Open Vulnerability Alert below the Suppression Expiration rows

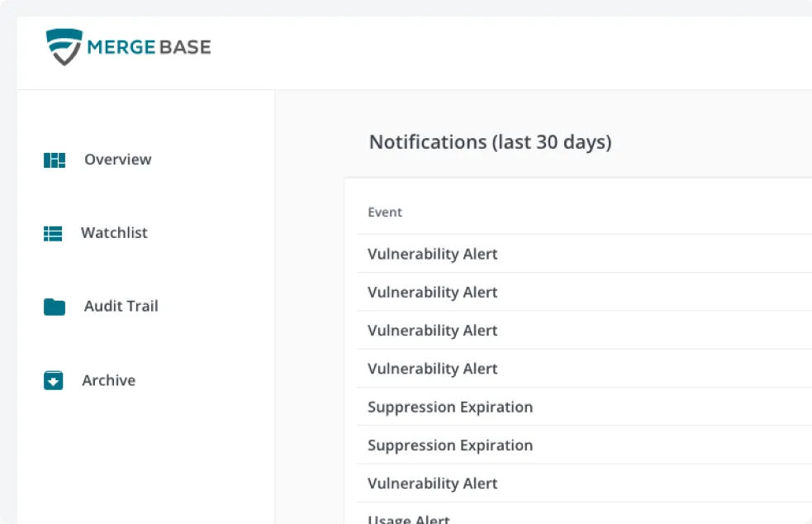click(x=432, y=484)
